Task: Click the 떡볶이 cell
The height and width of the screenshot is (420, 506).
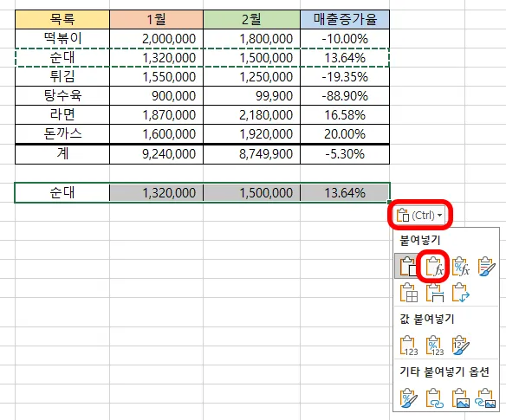Action: pos(62,39)
